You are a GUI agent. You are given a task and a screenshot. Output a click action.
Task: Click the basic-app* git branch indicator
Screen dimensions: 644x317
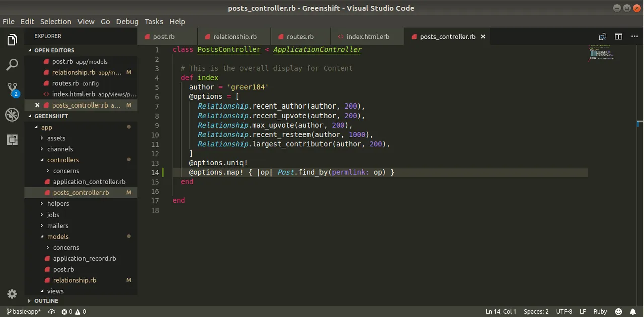[24, 312]
